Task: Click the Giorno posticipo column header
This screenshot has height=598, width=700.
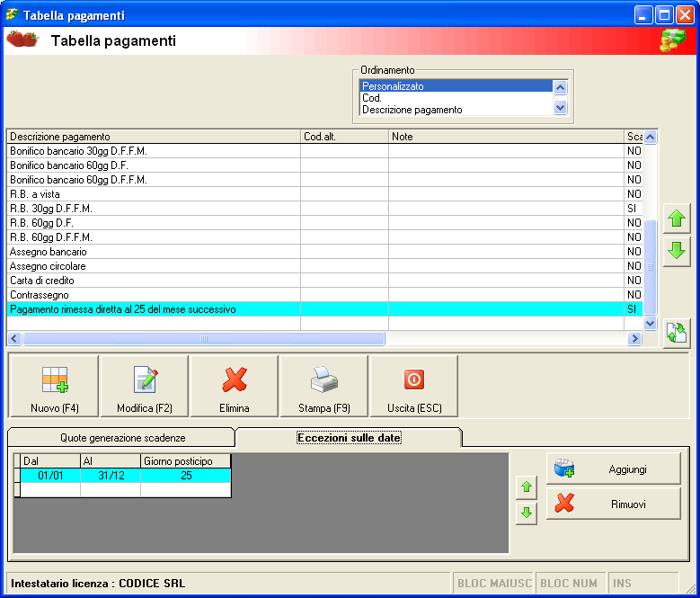Action: [186, 461]
